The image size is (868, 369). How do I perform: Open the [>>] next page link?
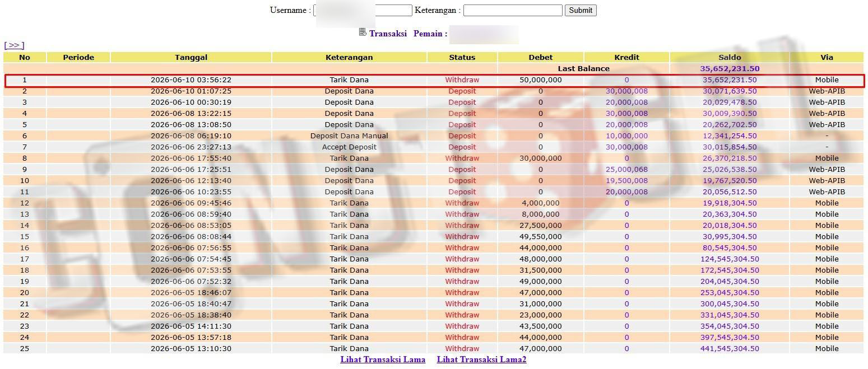pyautogui.click(x=14, y=45)
